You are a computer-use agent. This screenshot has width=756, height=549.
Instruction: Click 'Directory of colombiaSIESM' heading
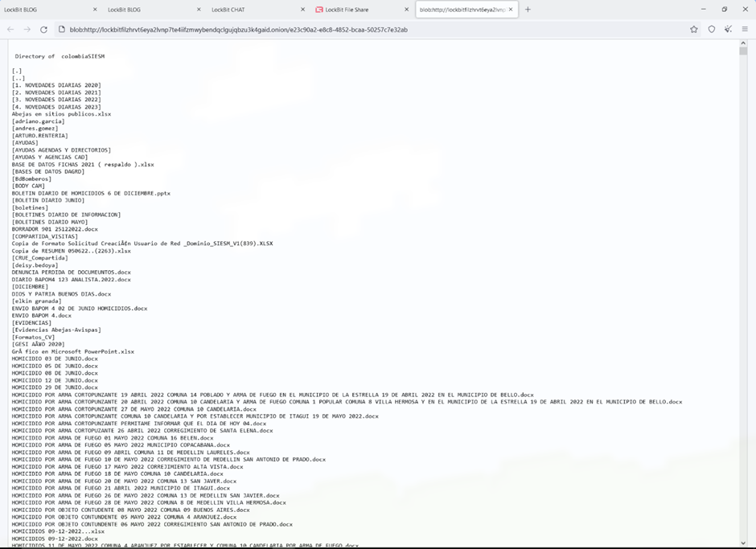coord(60,56)
